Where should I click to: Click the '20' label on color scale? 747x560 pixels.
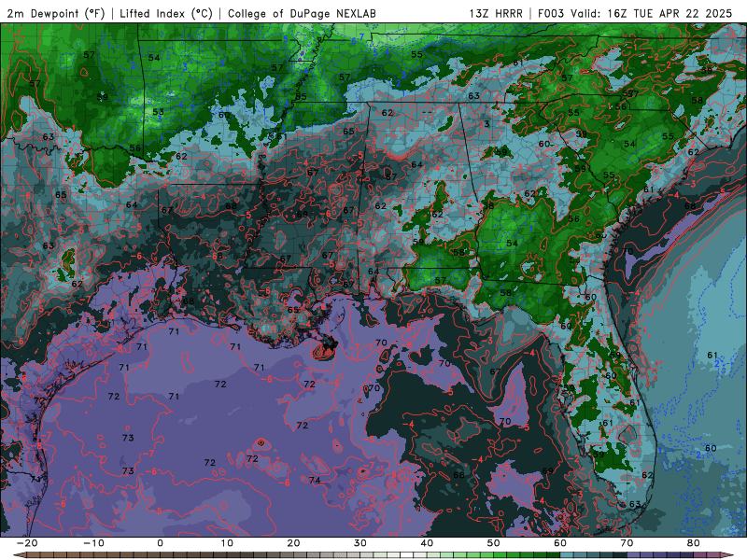[293, 543]
